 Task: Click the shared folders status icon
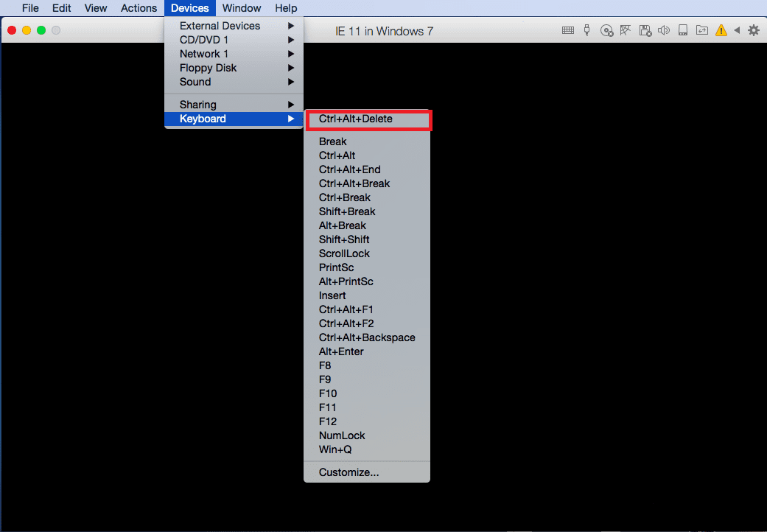click(x=701, y=30)
